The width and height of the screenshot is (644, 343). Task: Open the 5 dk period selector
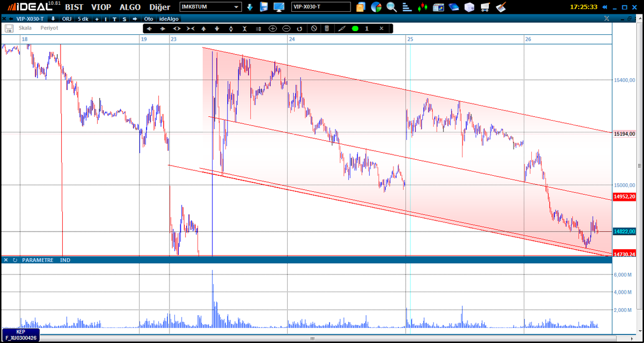(83, 19)
